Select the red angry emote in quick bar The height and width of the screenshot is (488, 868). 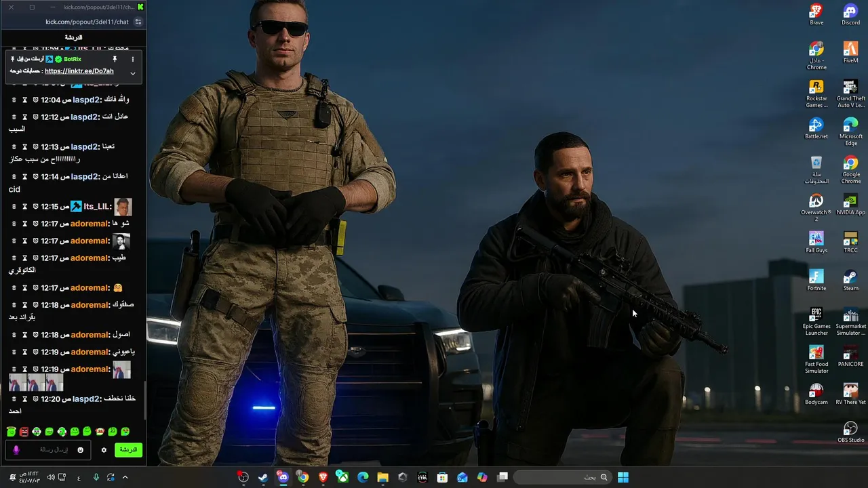tap(24, 432)
